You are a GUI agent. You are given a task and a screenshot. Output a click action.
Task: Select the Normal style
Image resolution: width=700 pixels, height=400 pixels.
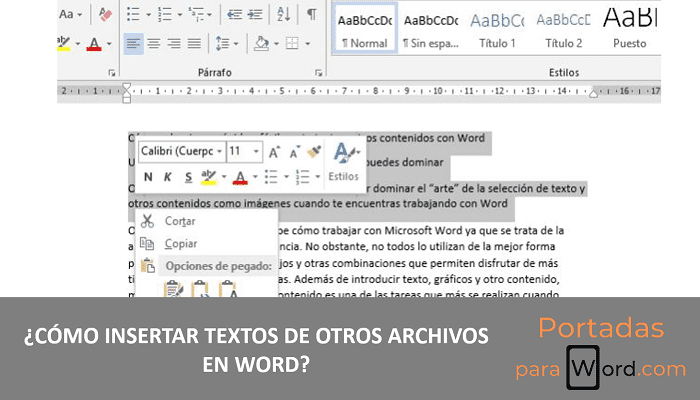365,29
